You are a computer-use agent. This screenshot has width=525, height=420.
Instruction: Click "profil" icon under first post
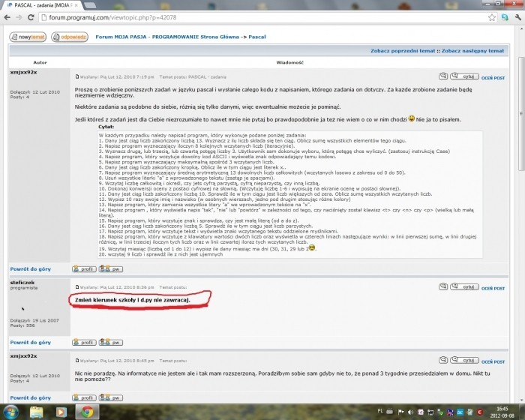coord(84,268)
